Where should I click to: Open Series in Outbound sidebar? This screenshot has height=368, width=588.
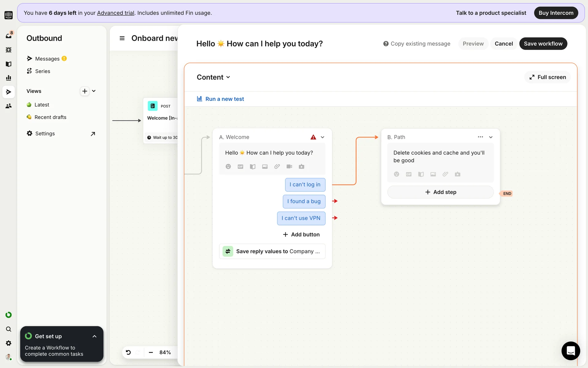(43, 71)
